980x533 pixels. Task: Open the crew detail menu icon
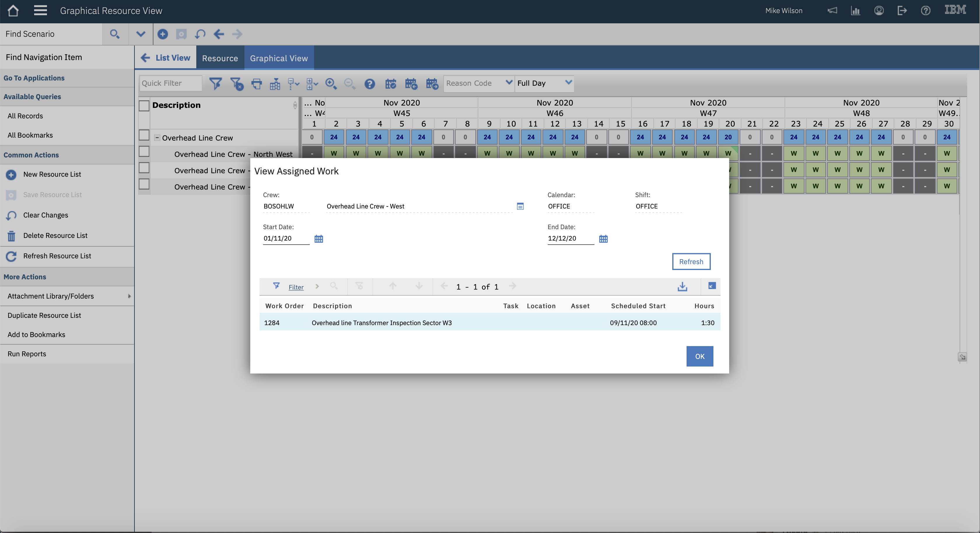point(520,206)
